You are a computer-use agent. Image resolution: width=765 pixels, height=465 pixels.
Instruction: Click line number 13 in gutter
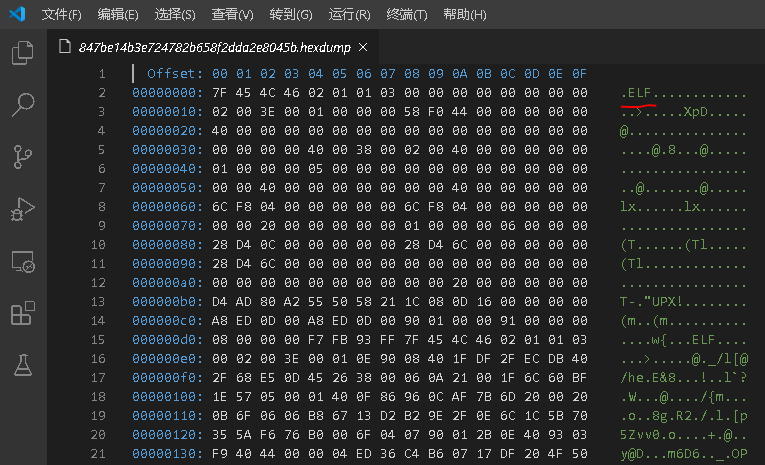coord(98,302)
